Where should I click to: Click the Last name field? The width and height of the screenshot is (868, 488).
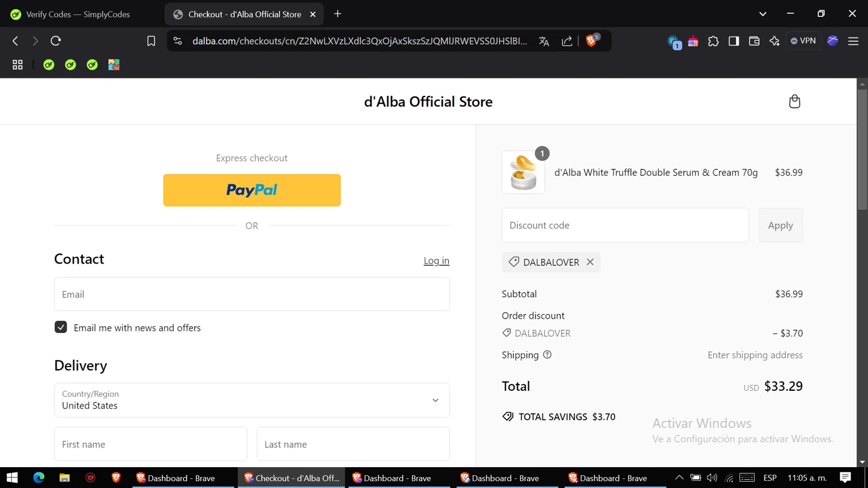pyautogui.click(x=353, y=444)
